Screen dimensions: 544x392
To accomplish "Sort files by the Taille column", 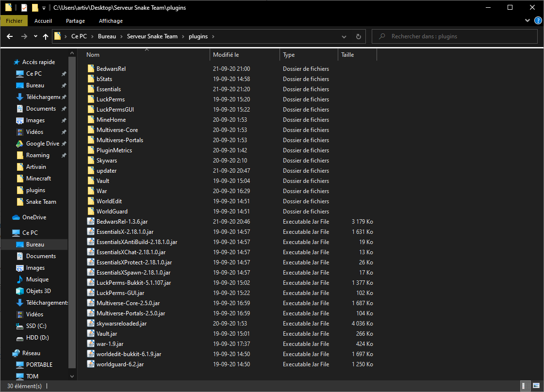I will pos(347,54).
